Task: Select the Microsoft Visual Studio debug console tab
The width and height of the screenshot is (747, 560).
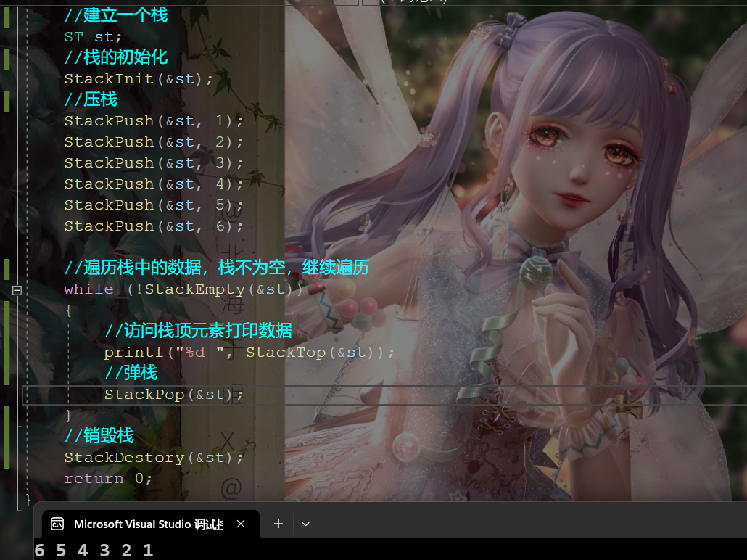Action: [x=151, y=524]
